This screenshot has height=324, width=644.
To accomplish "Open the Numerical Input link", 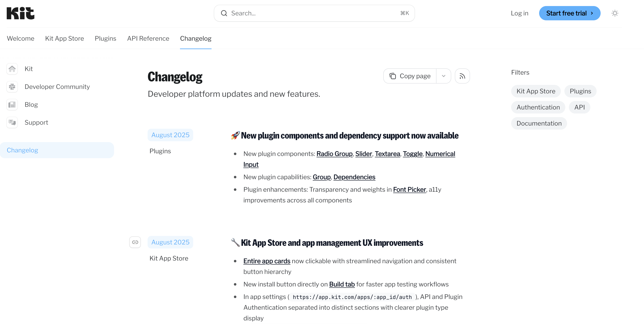I will click(x=440, y=154).
